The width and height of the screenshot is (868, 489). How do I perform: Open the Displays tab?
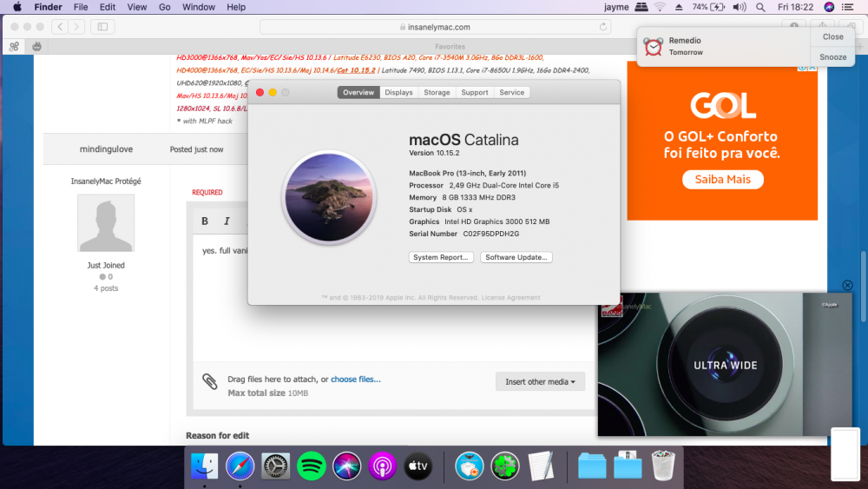398,92
